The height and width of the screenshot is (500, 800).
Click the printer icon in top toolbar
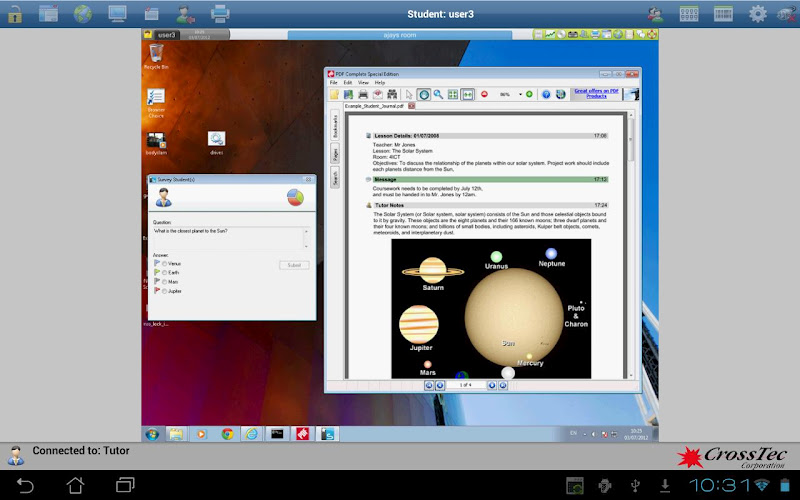[x=220, y=14]
